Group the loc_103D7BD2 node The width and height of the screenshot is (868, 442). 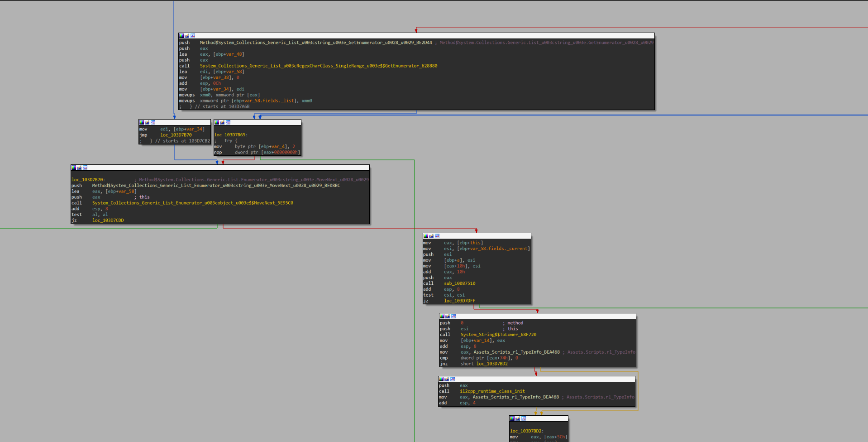point(524,418)
